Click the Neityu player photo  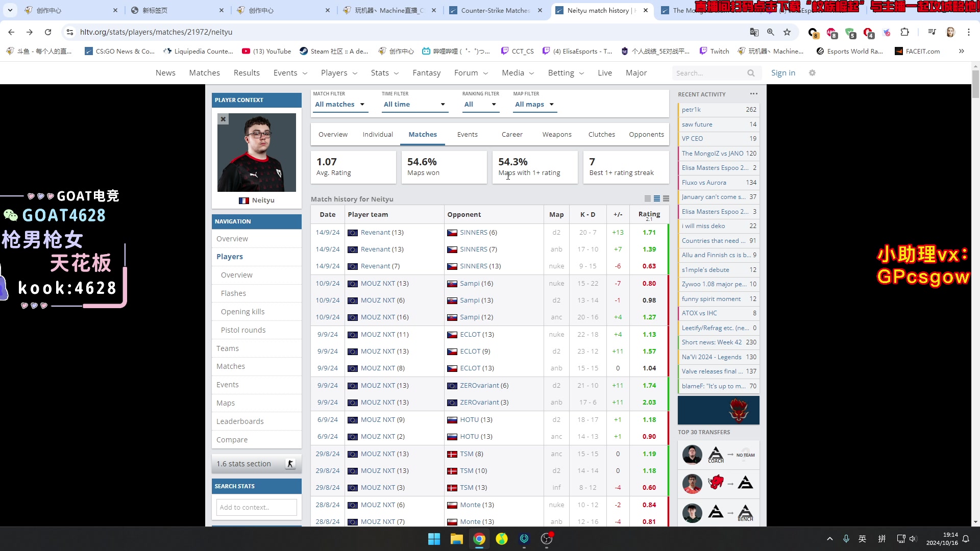pyautogui.click(x=256, y=152)
